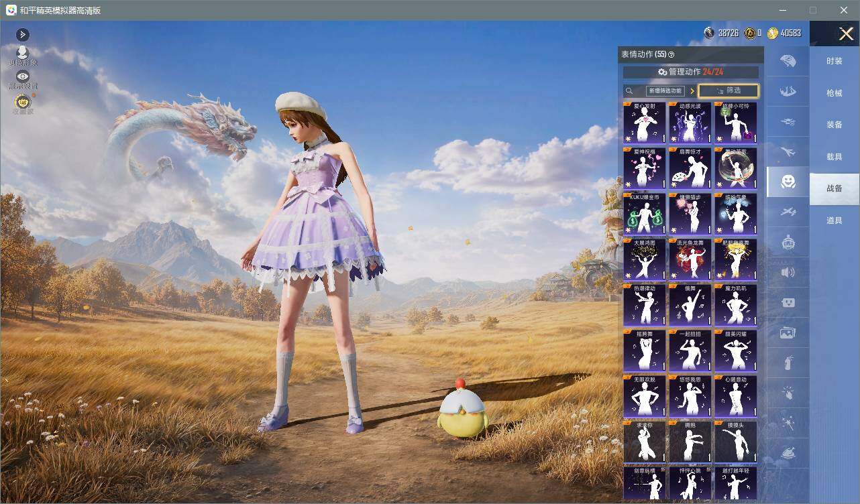Select the 一起扭扭 emote
Screen dimensions: 860x504
coord(690,351)
